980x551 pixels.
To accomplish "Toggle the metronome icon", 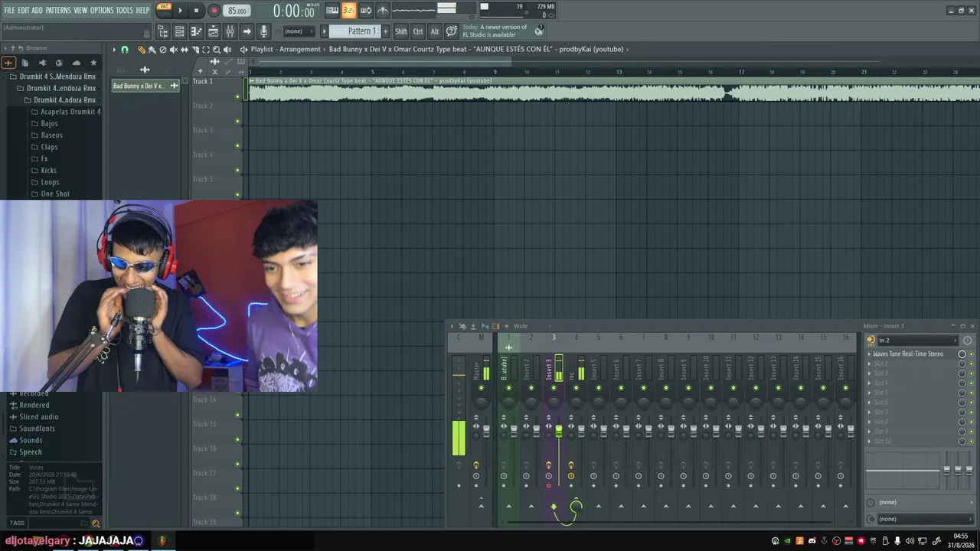I will point(383,10).
